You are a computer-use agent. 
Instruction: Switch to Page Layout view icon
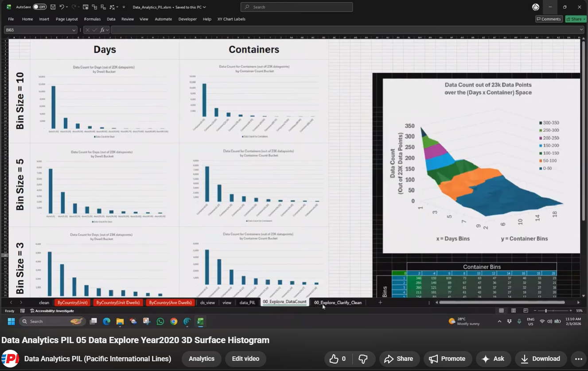click(514, 311)
